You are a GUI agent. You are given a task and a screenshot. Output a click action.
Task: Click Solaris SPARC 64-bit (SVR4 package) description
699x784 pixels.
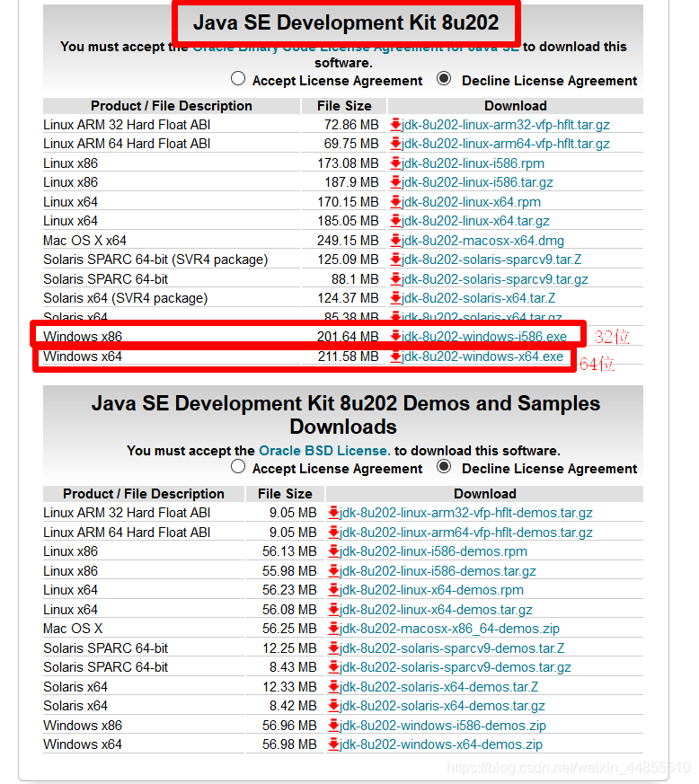click(155, 260)
